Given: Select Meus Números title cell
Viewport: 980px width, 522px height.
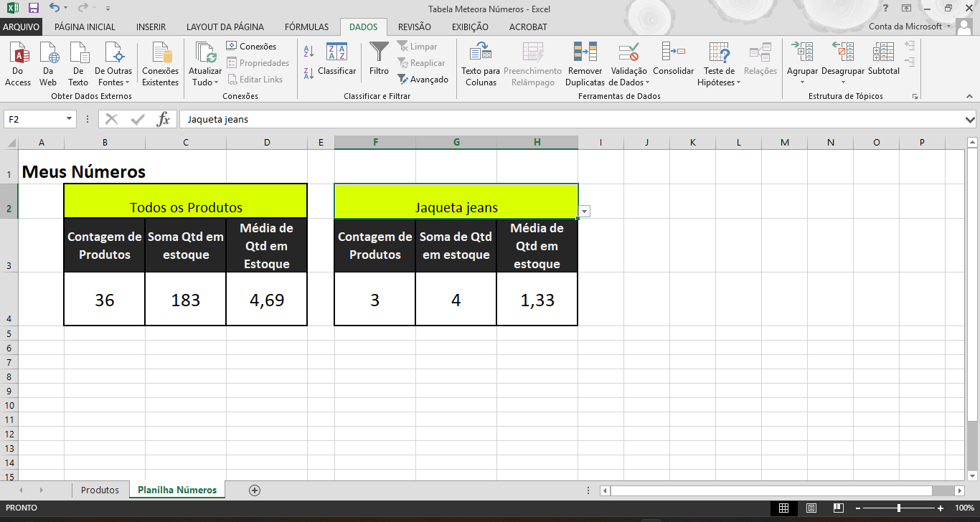Looking at the screenshot, I should click(83, 171).
